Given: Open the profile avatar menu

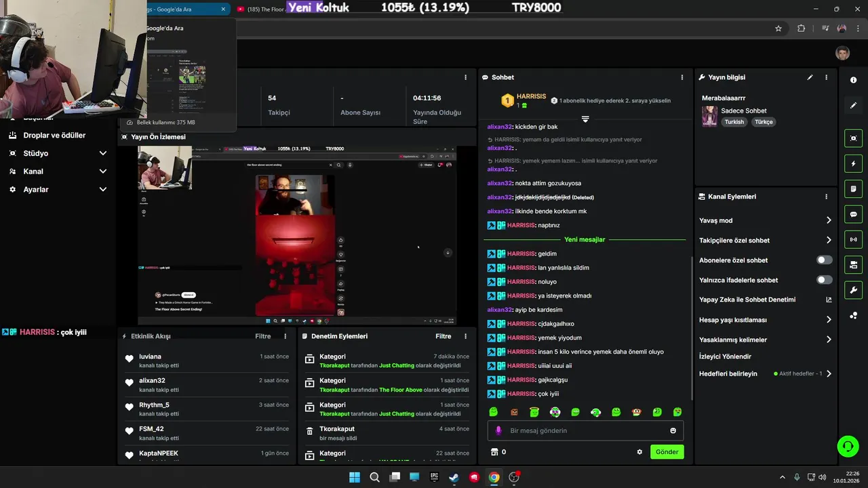Looking at the screenshot, I should pos(842,54).
